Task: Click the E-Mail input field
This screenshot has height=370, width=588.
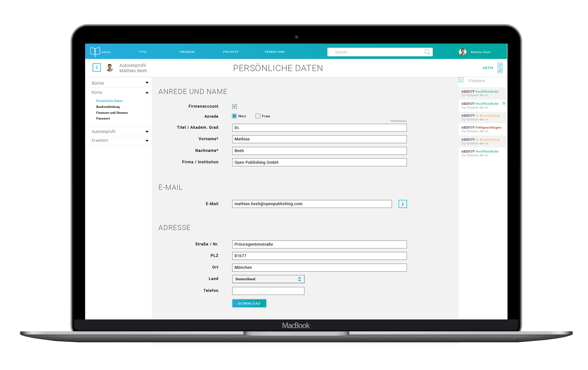Action: (312, 204)
